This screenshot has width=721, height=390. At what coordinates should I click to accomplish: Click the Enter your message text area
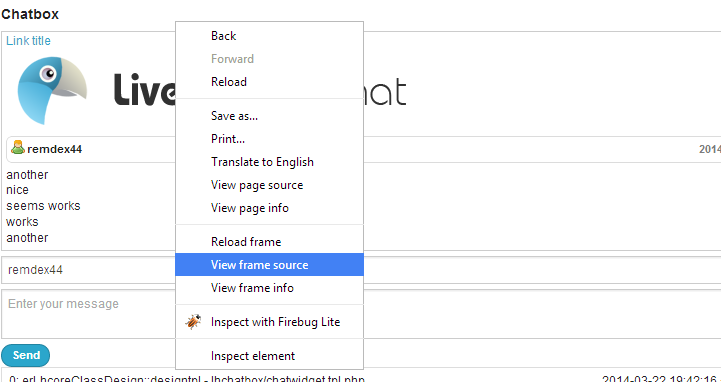point(360,314)
